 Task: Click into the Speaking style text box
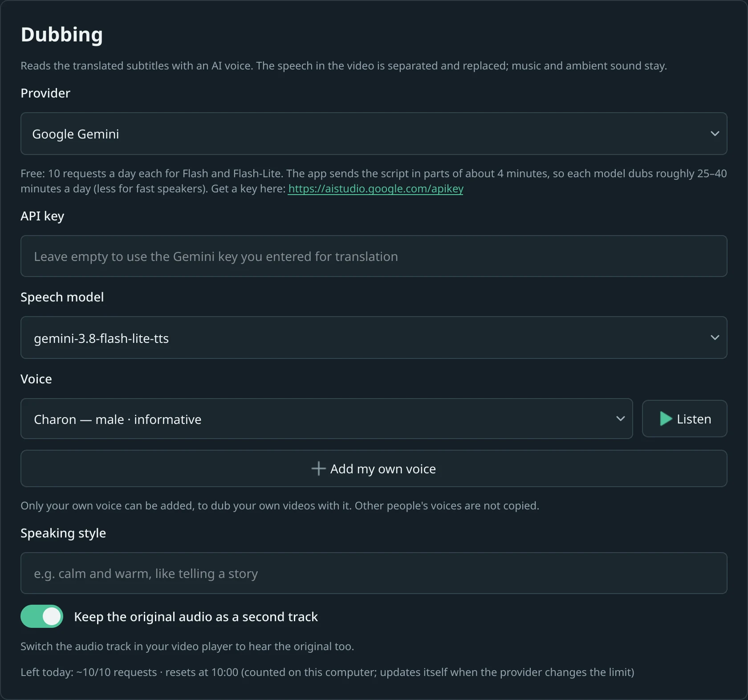374,573
